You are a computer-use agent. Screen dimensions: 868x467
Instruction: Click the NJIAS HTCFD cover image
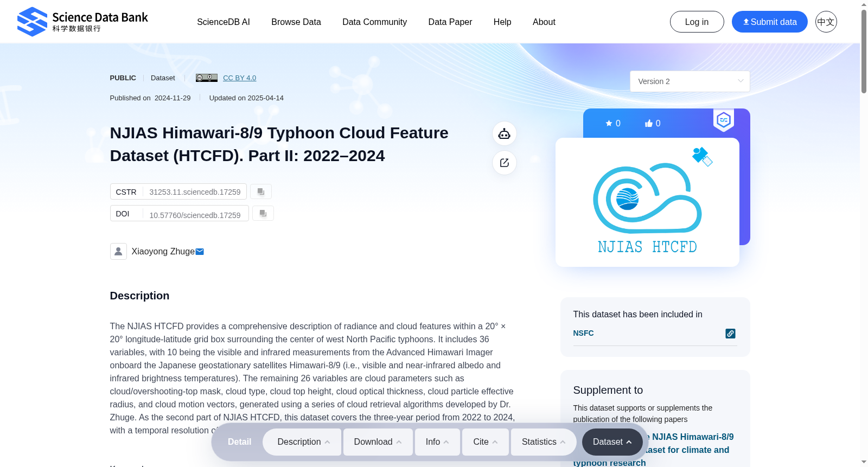[x=647, y=202]
